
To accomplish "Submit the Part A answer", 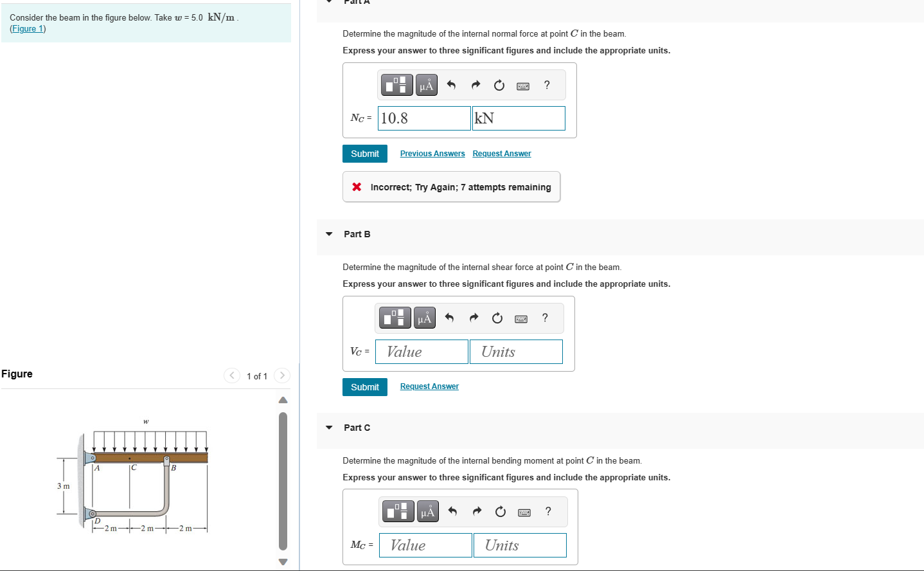I will (x=365, y=154).
